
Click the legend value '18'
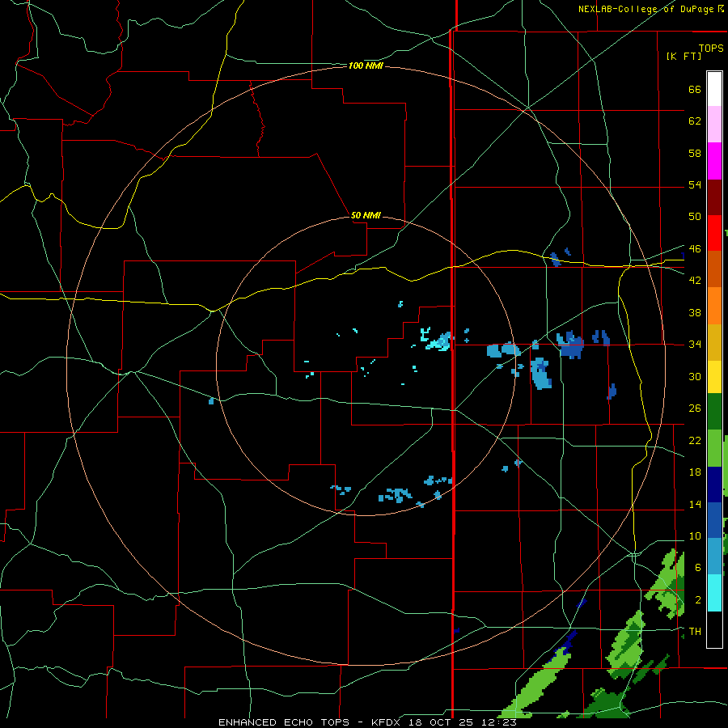click(695, 472)
